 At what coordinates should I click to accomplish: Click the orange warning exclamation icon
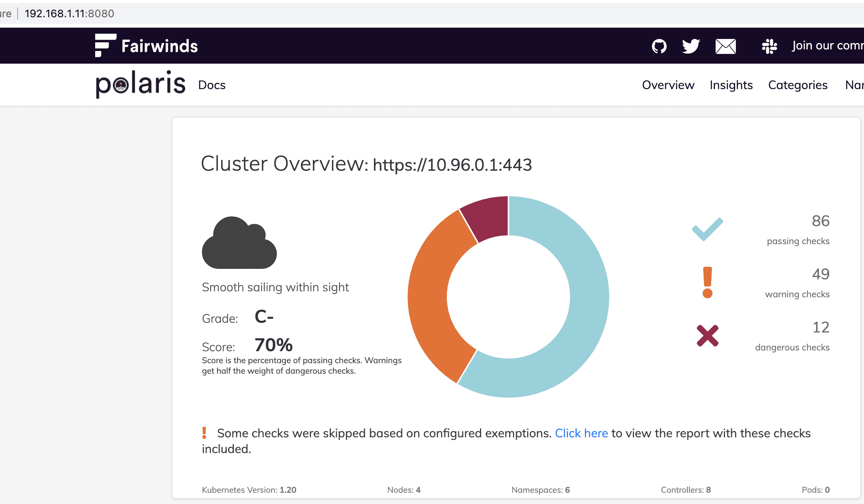pyautogui.click(x=707, y=282)
